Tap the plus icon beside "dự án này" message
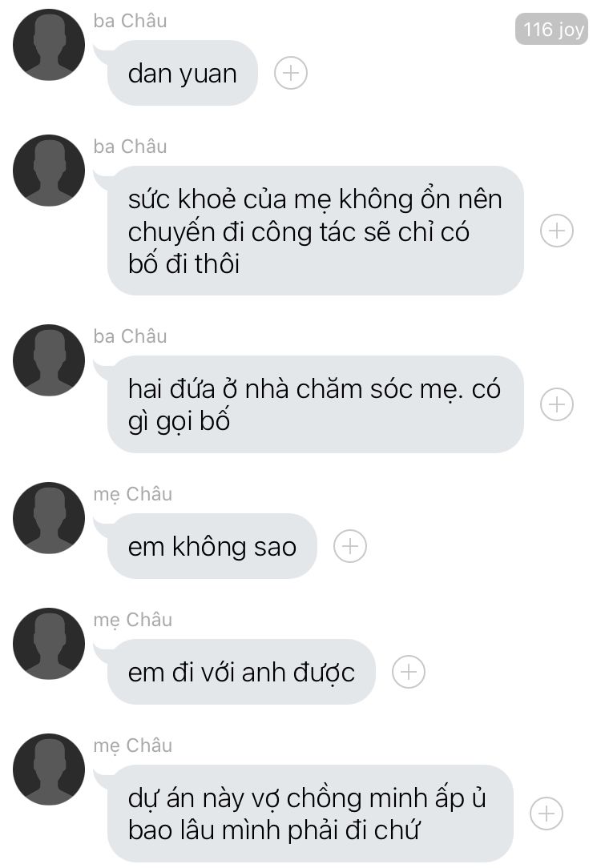The image size is (601, 868). pyautogui.click(x=547, y=814)
